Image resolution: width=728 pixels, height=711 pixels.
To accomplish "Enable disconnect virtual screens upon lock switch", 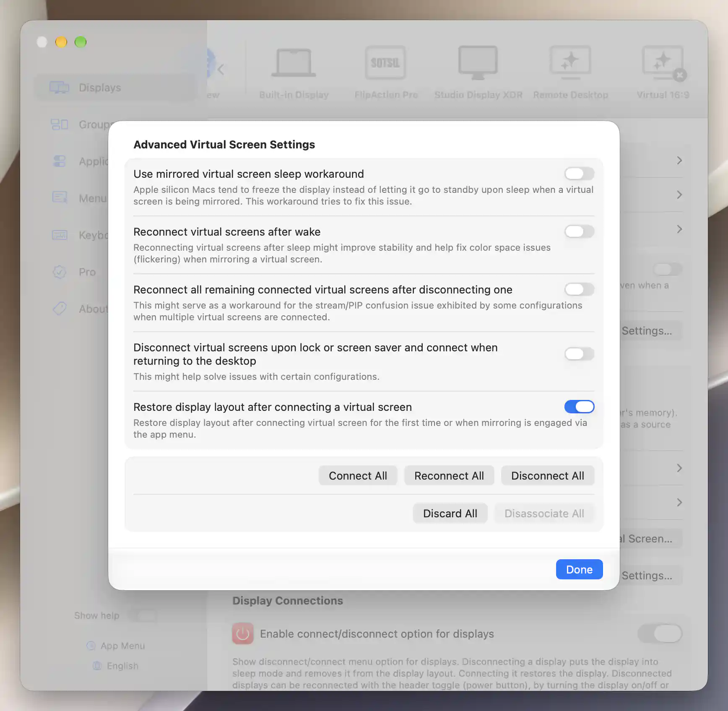I will pos(579,354).
